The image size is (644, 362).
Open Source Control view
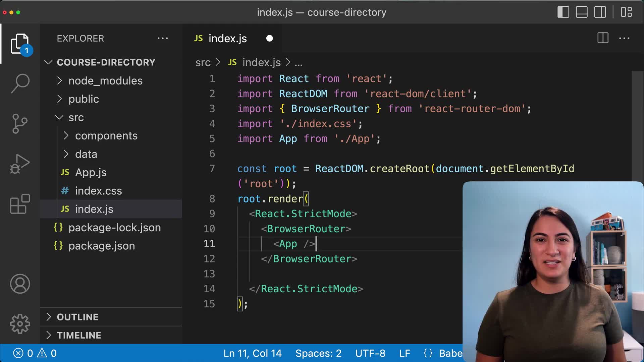(x=19, y=123)
